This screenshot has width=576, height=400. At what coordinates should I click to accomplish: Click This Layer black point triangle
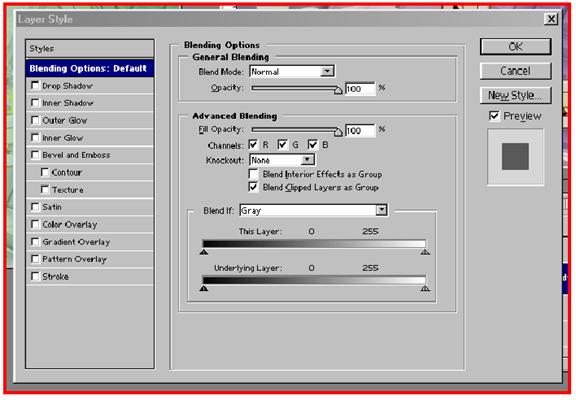tap(204, 252)
